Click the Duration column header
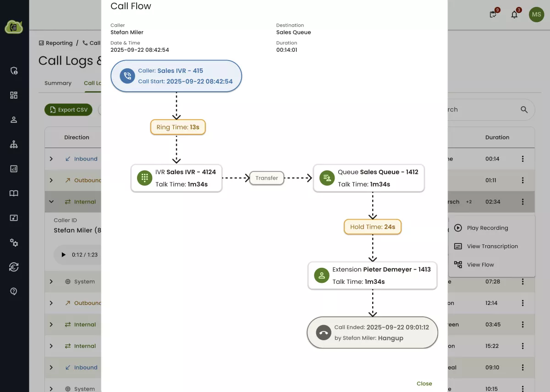Image resolution: width=550 pixels, height=392 pixels. (x=497, y=137)
